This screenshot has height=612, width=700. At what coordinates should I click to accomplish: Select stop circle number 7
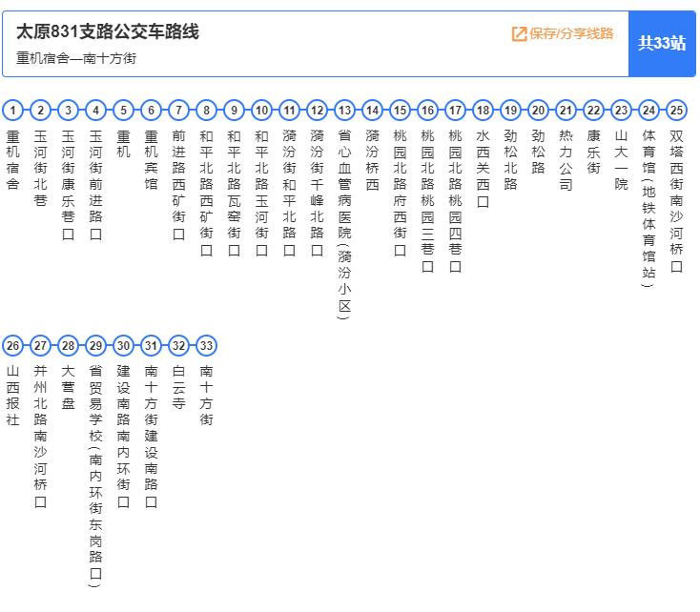pyautogui.click(x=179, y=111)
